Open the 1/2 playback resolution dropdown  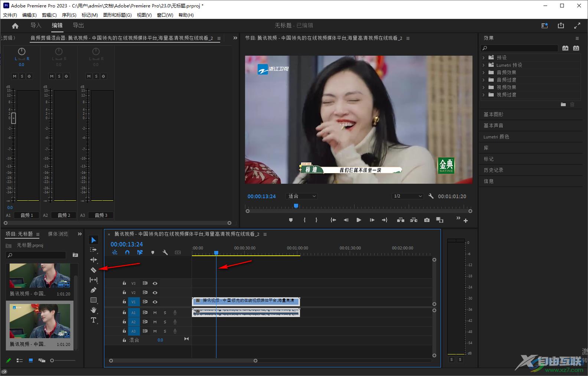tap(408, 196)
